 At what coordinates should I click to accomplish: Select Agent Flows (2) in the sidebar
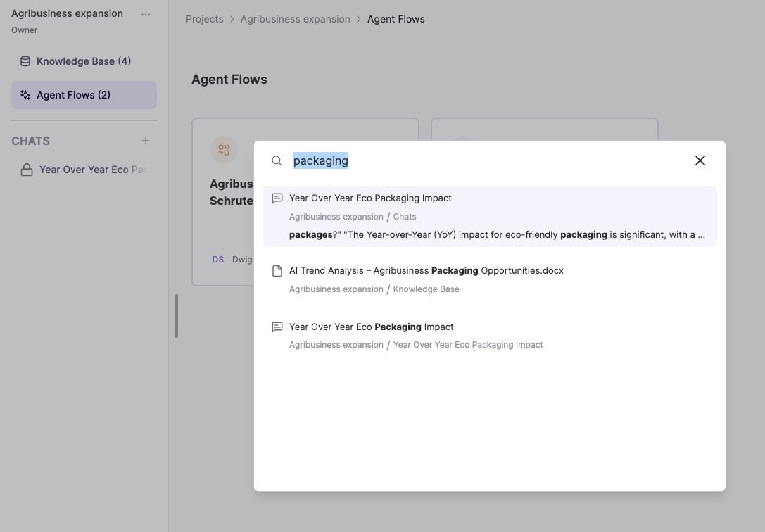84,94
